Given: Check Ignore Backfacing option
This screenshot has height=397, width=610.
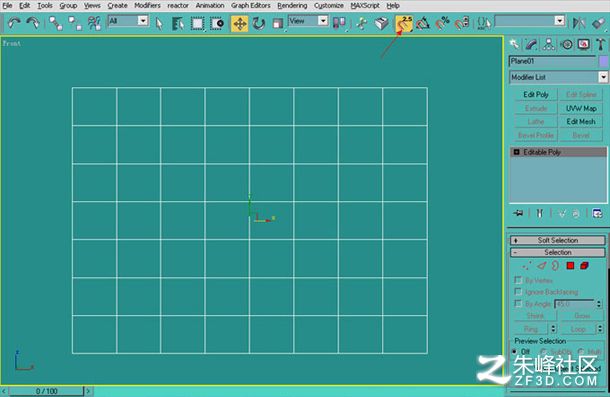Looking at the screenshot, I should (518, 292).
